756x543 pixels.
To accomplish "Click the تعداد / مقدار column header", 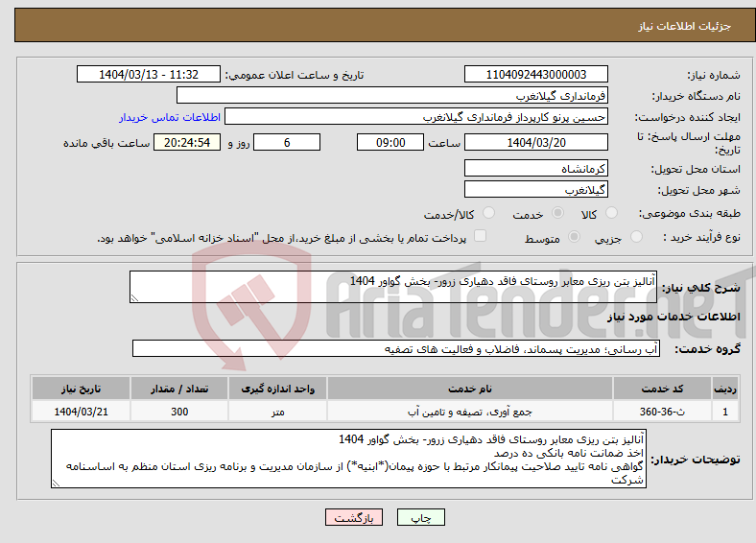I will pyautogui.click(x=179, y=389).
